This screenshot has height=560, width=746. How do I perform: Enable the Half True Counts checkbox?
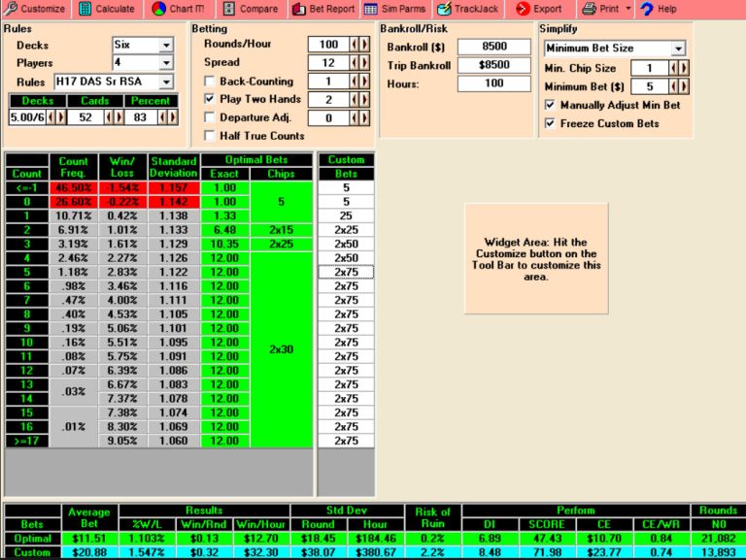(210, 136)
